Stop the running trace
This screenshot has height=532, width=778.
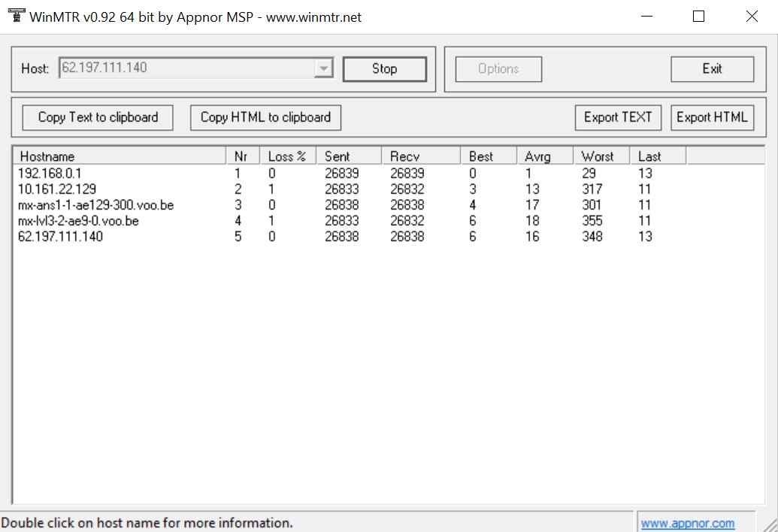click(x=385, y=69)
